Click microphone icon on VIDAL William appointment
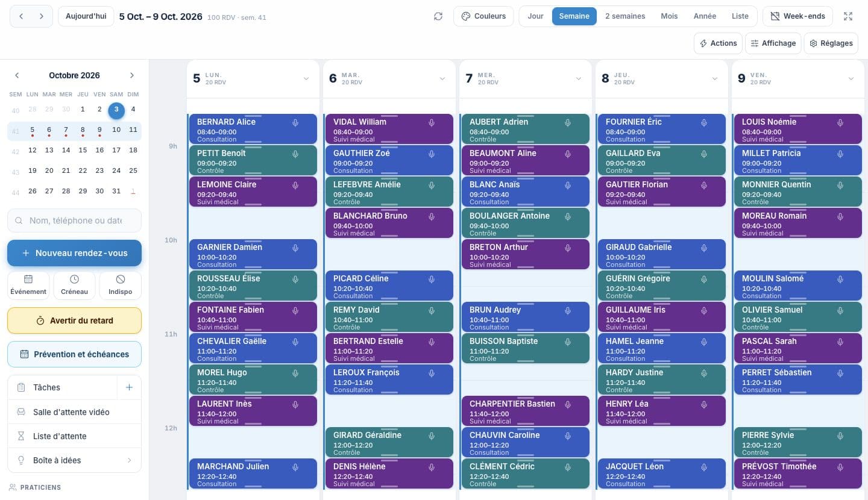The image size is (868, 500). click(432, 123)
